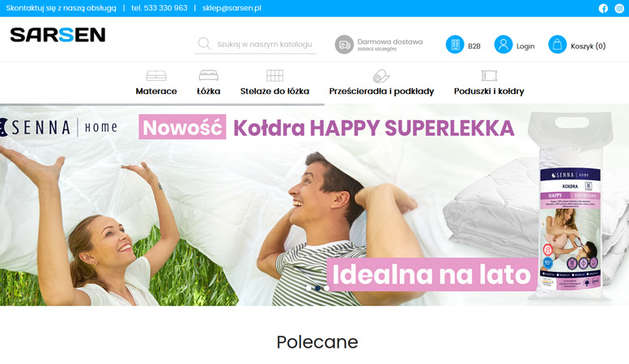629x364 pixels.
Task: Open the shopping bag cart icon
Action: coord(557,44)
